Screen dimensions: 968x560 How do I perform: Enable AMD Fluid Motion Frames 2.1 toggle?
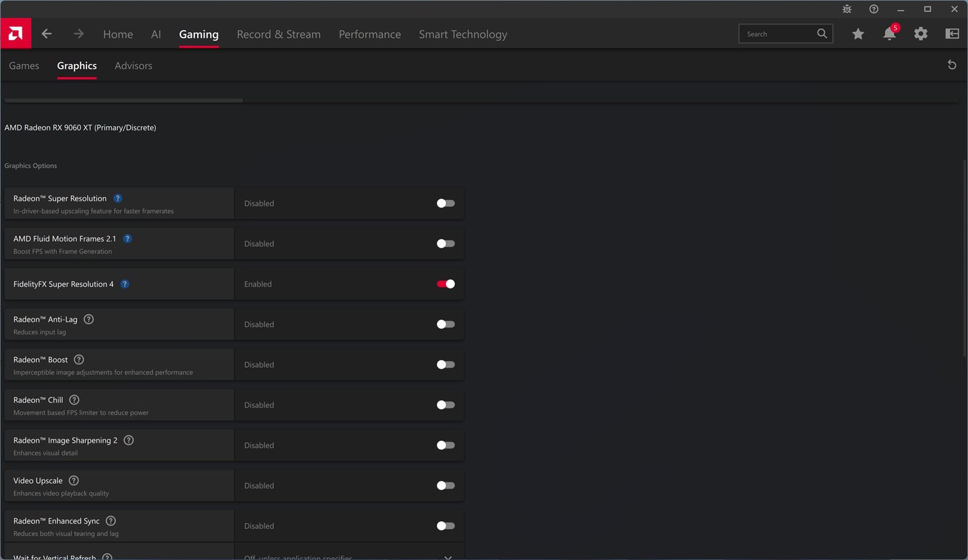(446, 244)
